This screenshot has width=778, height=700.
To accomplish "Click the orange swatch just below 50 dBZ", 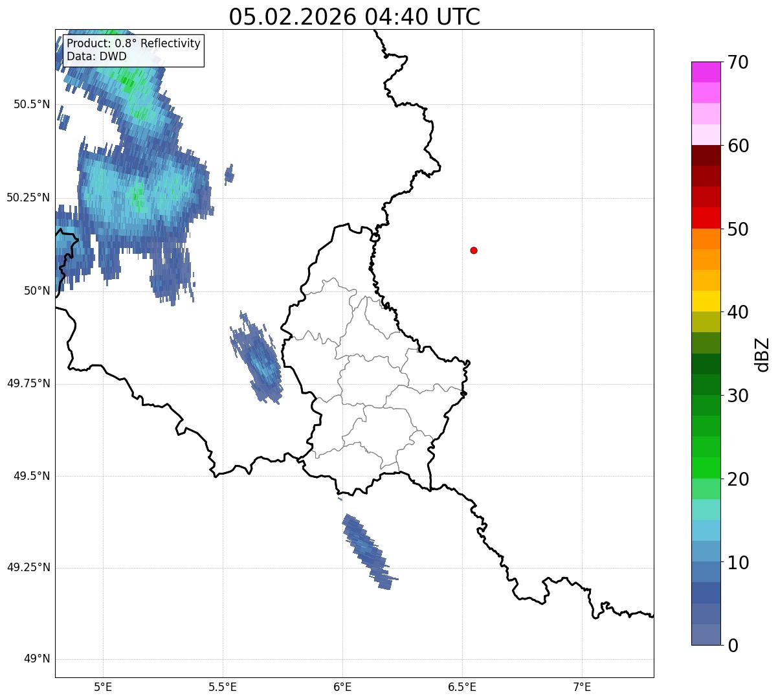I will coord(706,239).
